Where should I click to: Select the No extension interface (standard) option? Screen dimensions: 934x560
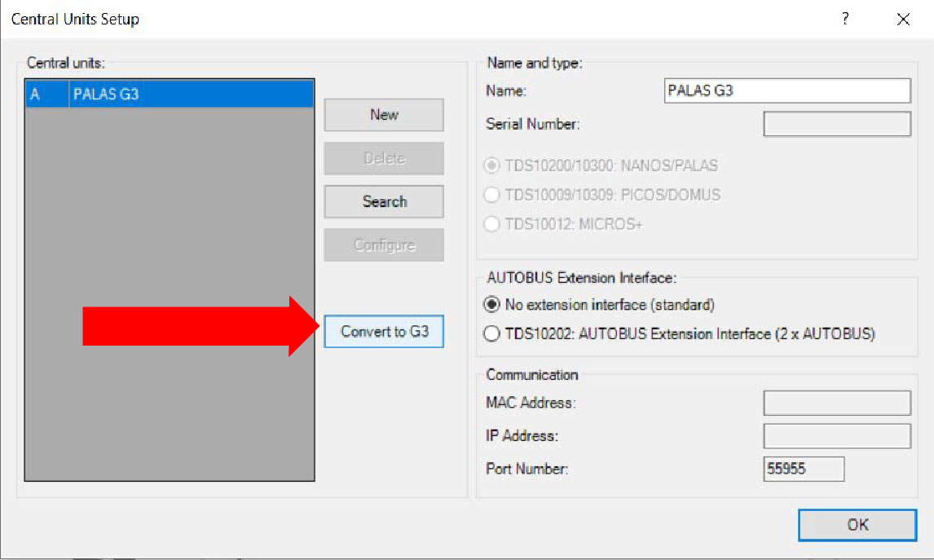pyautogui.click(x=491, y=305)
